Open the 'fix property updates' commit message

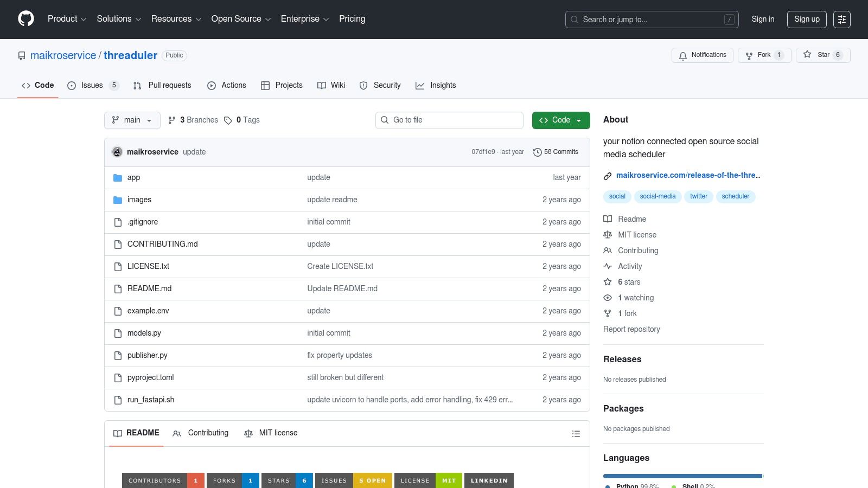pos(340,356)
